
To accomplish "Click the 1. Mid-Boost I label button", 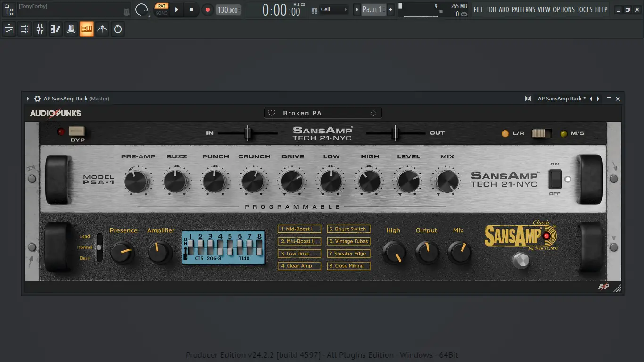I will pyautogui.click(x=299, y=229).
